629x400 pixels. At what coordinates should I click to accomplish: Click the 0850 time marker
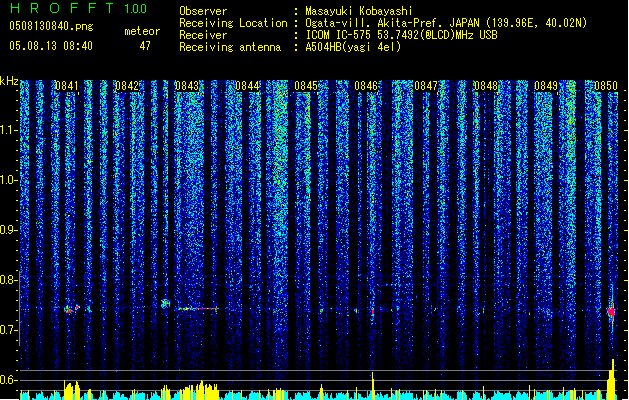point(606,86)
